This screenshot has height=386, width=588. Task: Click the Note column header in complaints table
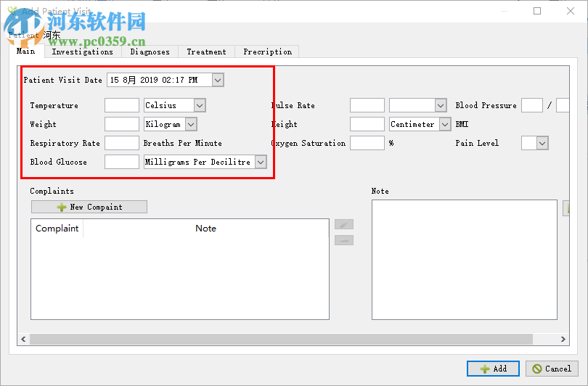click(205, 229)
